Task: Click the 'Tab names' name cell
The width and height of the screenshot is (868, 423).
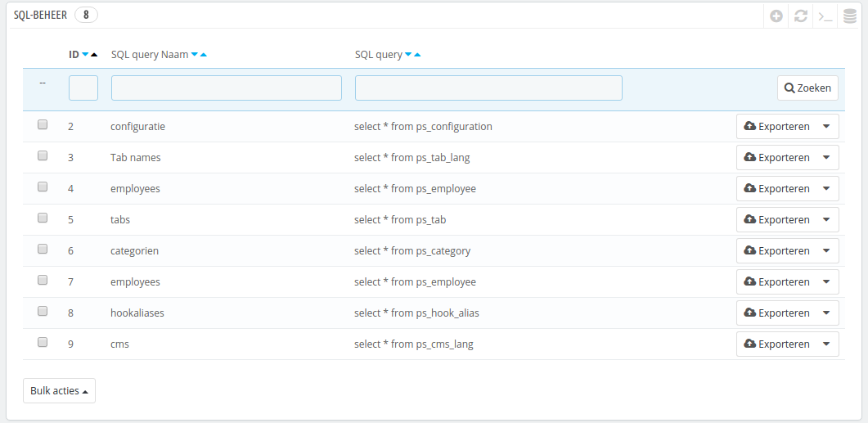Action: 136,157
